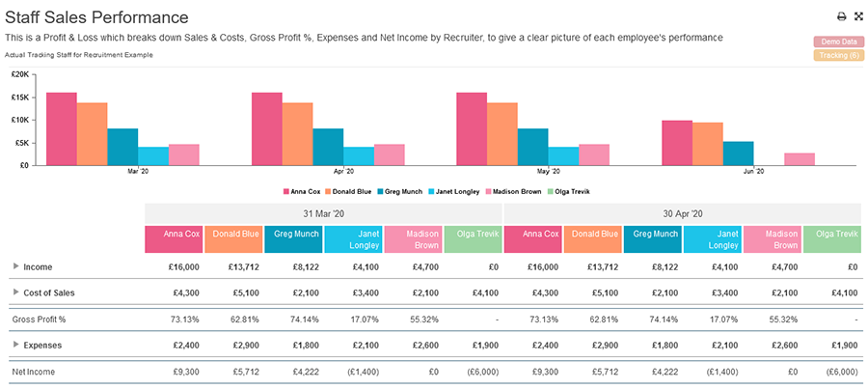
Task: Expand the Cost of Sales row
Action: (16, 292)
